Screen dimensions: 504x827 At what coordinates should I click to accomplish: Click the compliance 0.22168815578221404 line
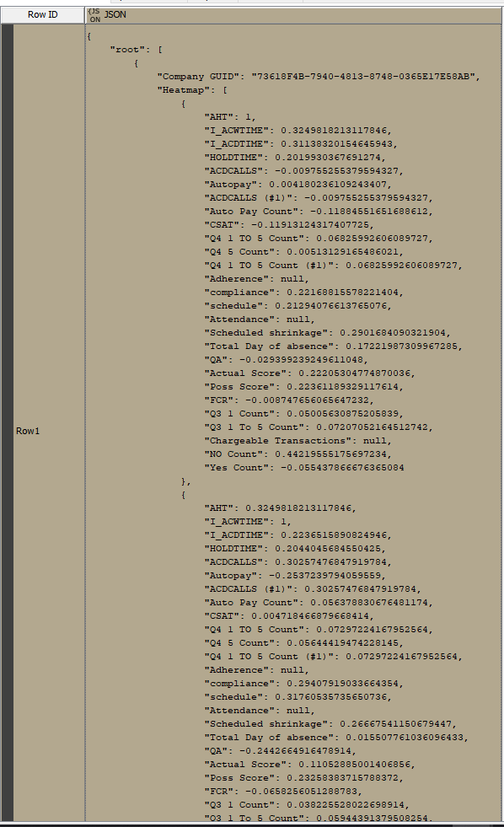[x=304, y=293]
